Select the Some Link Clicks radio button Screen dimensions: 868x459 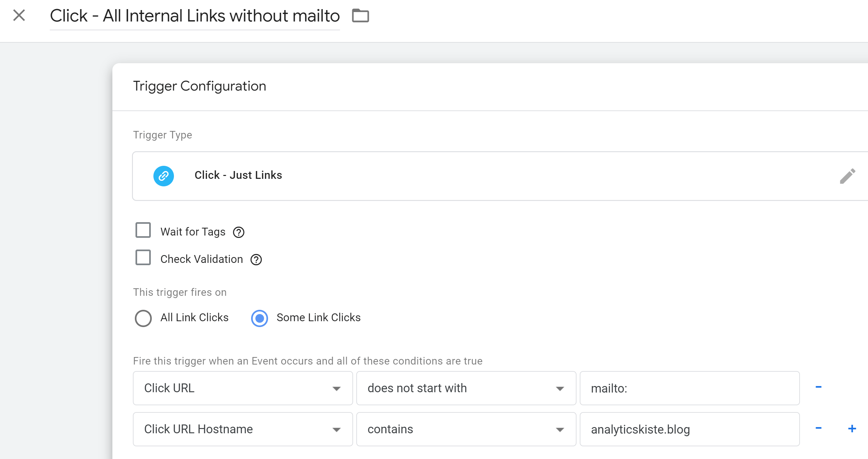(x=260, y=318)
